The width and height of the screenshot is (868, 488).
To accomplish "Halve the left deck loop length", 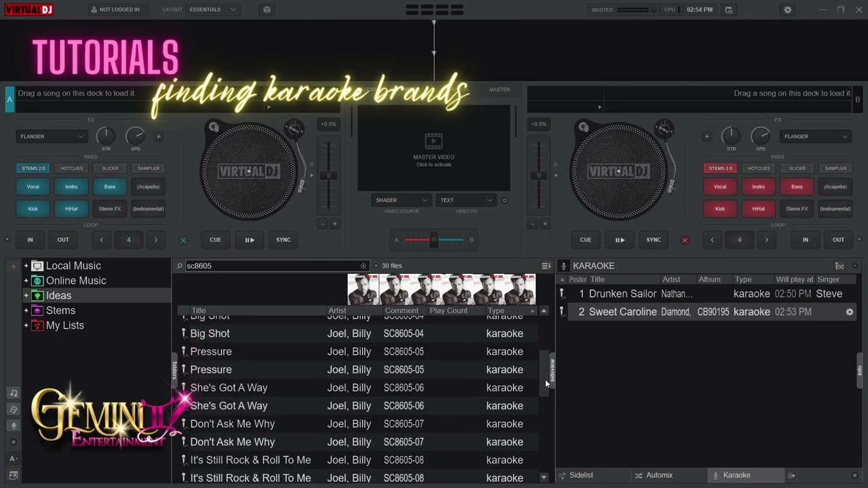I will coord(101,240).
